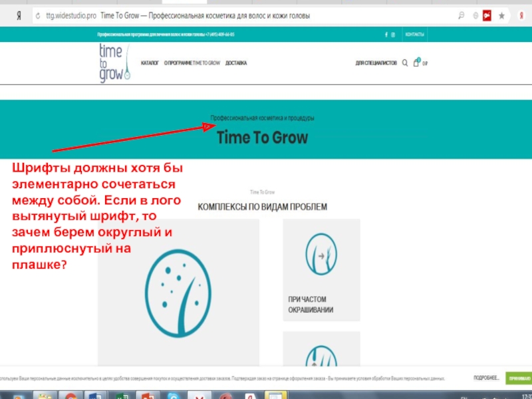Open the large scalp with flakes illustration card
Image resolution: width=532 pixels, height=399 pixels.
point(178,293)
